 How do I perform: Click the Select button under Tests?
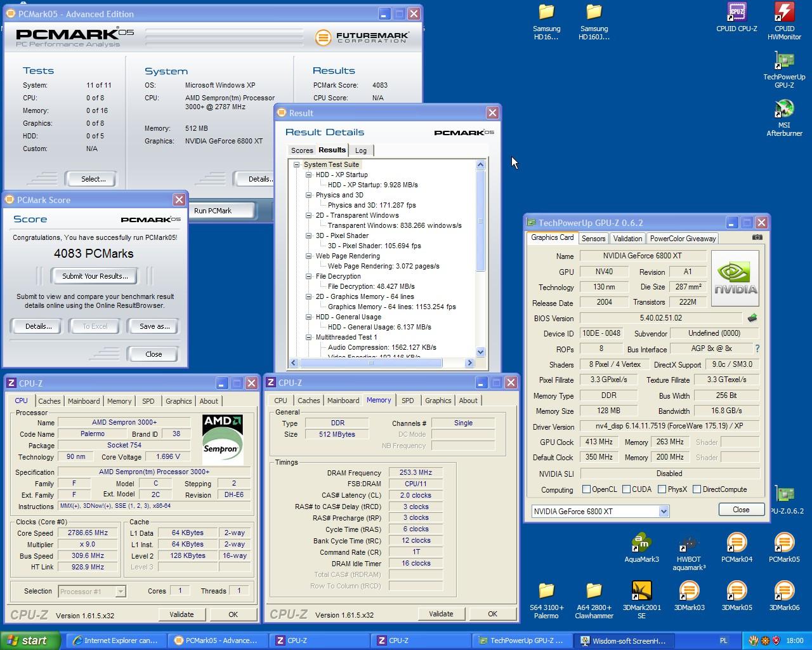point(93,179)
